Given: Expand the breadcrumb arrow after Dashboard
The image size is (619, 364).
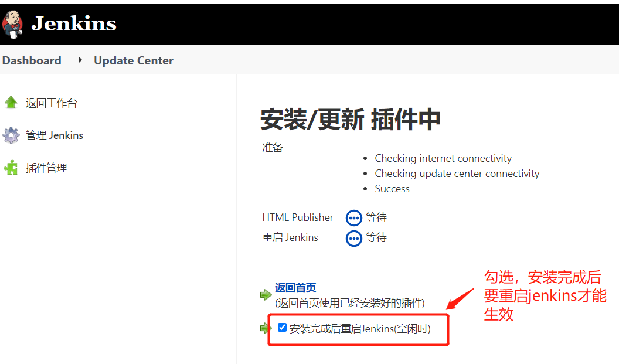Looking at the screenshot, I should (x=80, y=60).
